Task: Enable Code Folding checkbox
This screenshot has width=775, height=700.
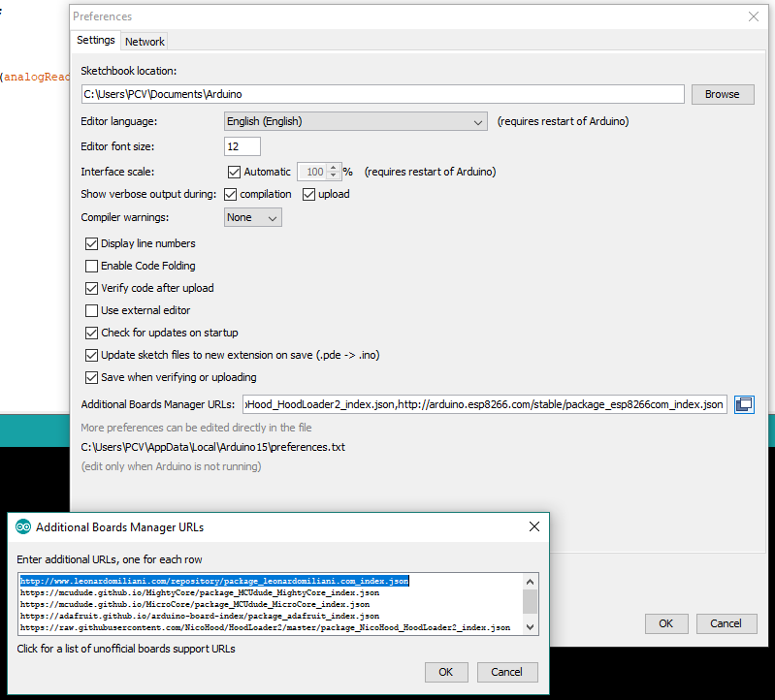Action: pyautogui.click(x=91, y=267)
